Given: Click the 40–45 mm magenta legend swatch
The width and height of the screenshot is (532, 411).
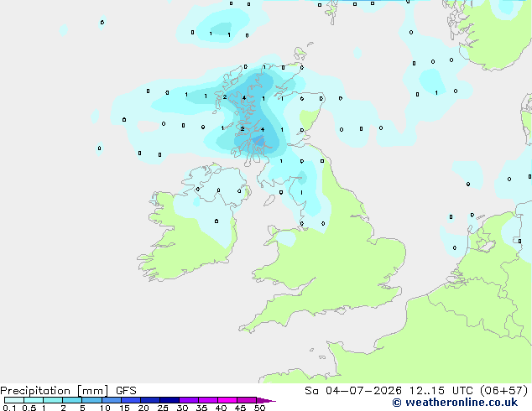Looking at the screenshot, I should pos(227,400).
